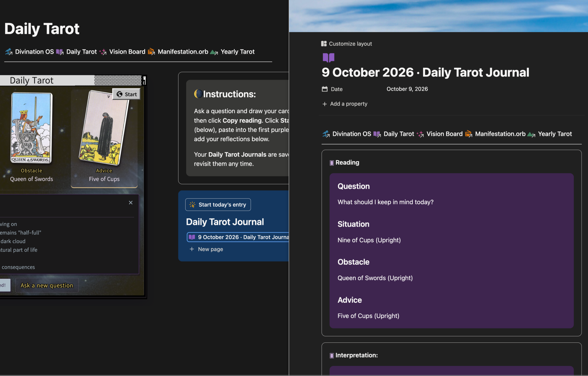Edit the October 9, 2026 date value
This screenshot has width=588, height=376.
point(407,89)
